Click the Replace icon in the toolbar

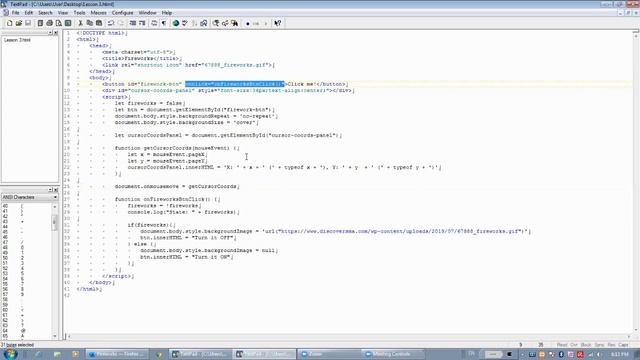click(x=225, y=23)
